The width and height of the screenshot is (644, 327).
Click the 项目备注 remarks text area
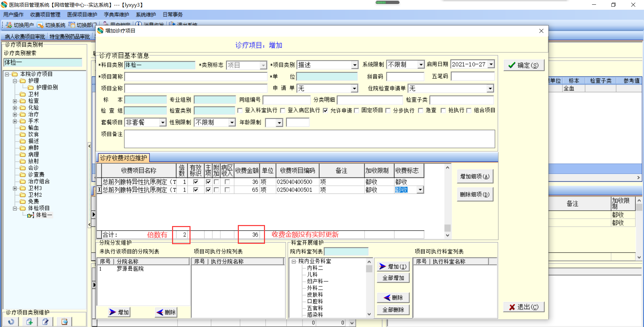(310, 139)
